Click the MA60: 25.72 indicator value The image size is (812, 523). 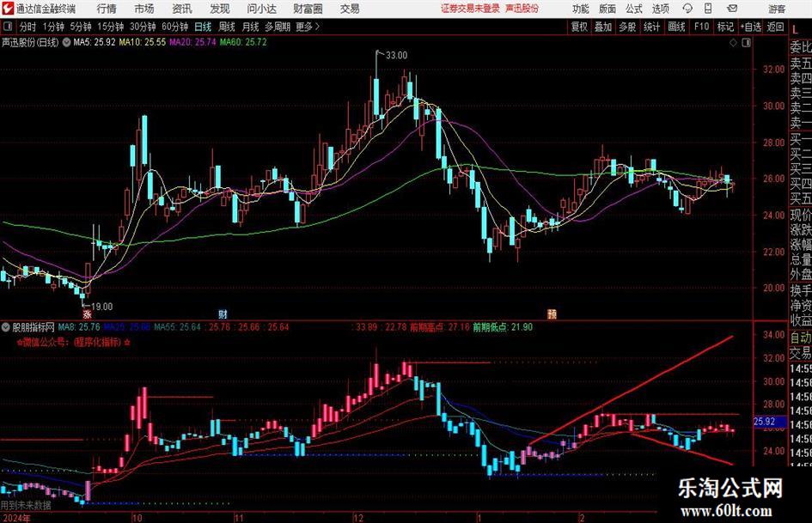pos(243,42)
